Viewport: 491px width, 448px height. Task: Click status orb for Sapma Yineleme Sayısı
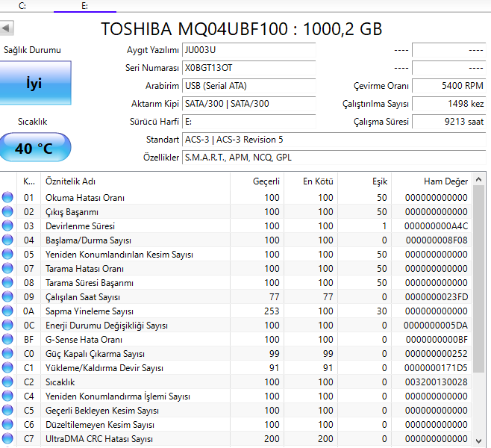[7, 311]
